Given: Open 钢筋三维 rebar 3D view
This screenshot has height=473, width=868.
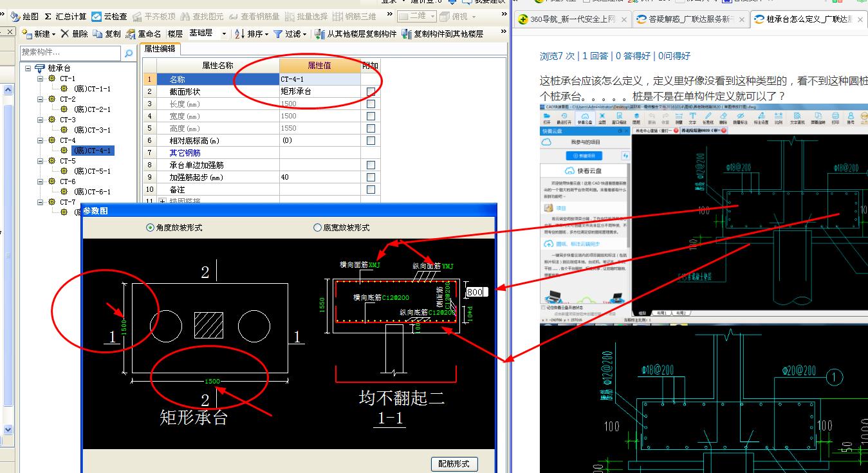Looking at the screenshot, I should [x=354, y=16].
